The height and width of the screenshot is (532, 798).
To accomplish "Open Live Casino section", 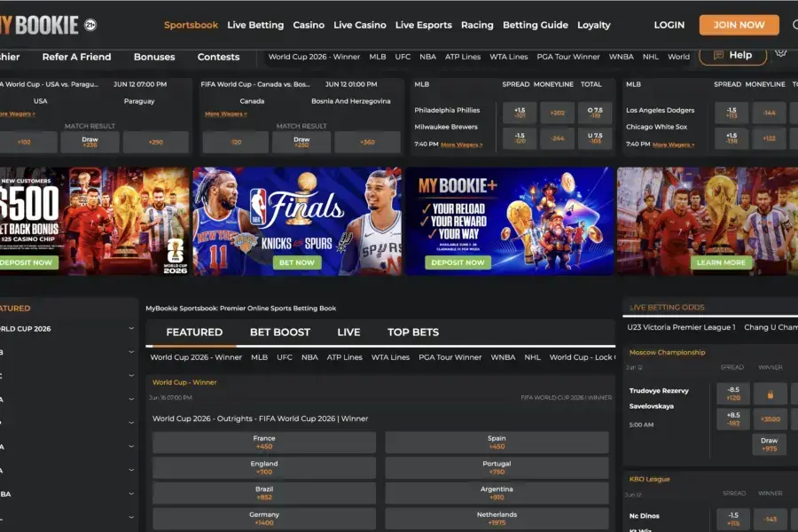I will 360,25.
